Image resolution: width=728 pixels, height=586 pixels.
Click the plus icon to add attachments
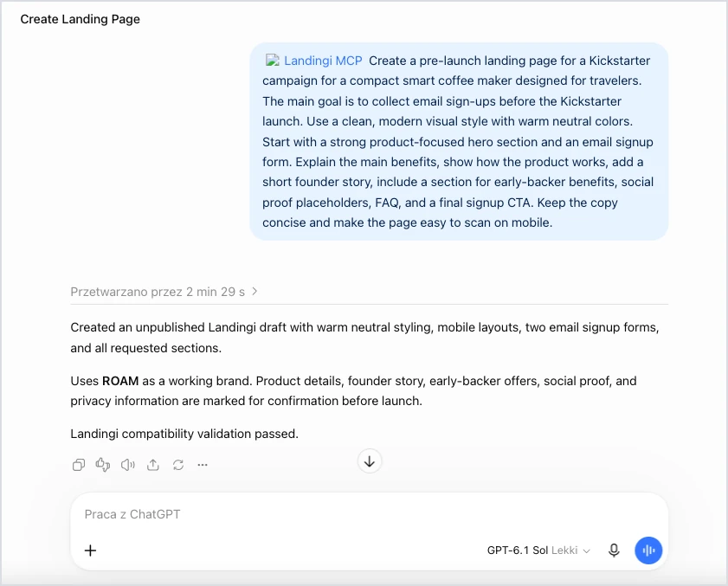(91, 551)
